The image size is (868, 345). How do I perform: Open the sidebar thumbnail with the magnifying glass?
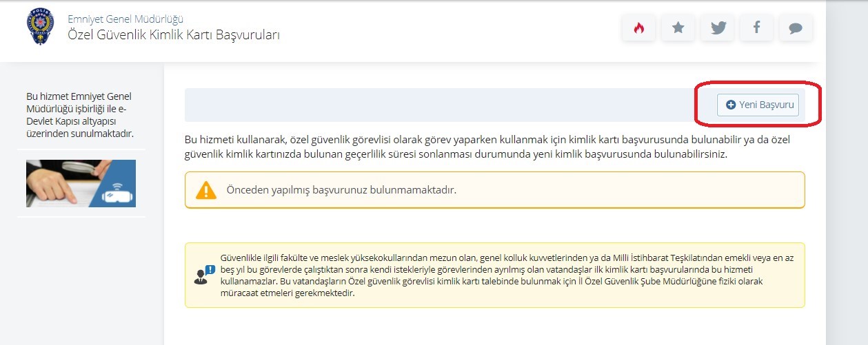[81, 183]
